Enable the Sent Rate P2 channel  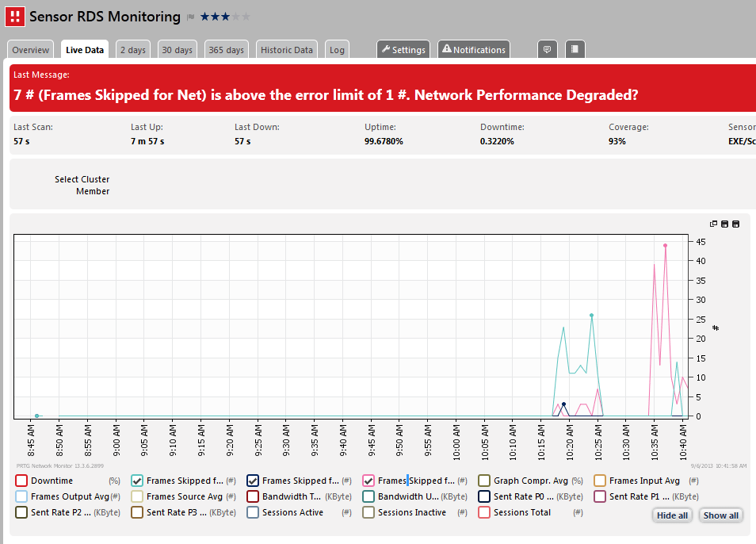[x=21, y=512]
